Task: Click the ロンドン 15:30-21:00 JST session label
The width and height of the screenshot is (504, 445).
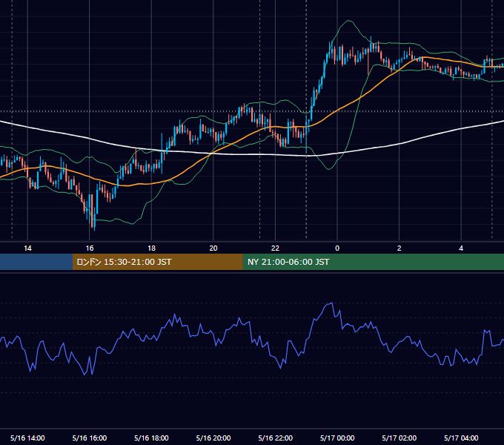Action: pos(124,262)
